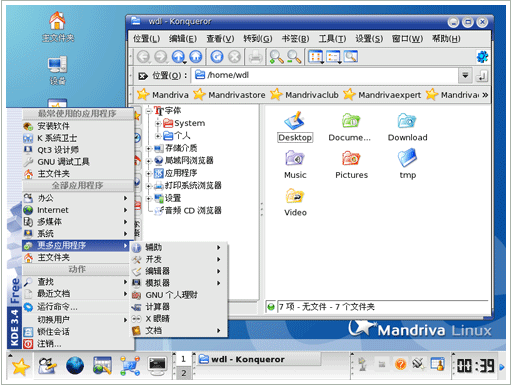Open the Download folder
Screen dimensions: 513x385
point(407,127)
